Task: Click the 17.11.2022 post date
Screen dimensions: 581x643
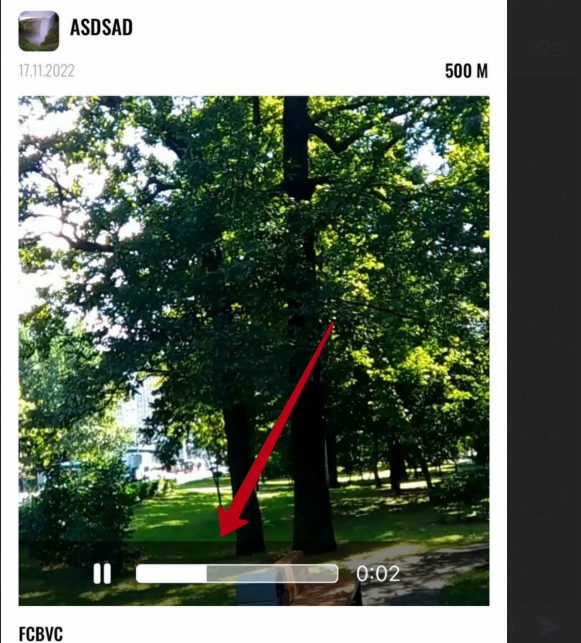Action: coord(46,71)
